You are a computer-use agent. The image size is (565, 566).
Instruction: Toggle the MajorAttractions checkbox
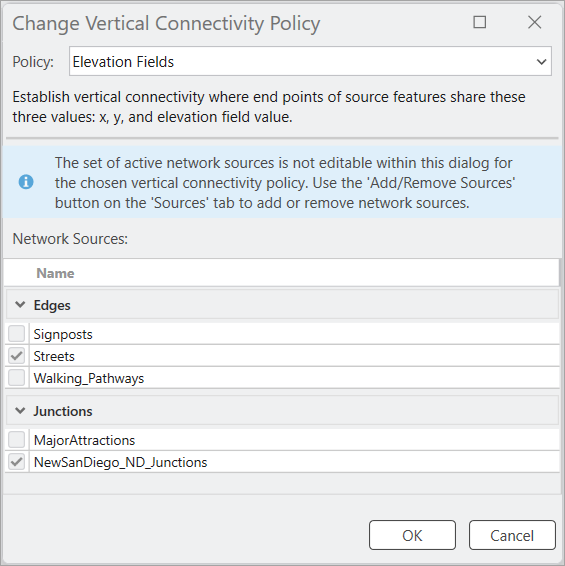point(17,440)
